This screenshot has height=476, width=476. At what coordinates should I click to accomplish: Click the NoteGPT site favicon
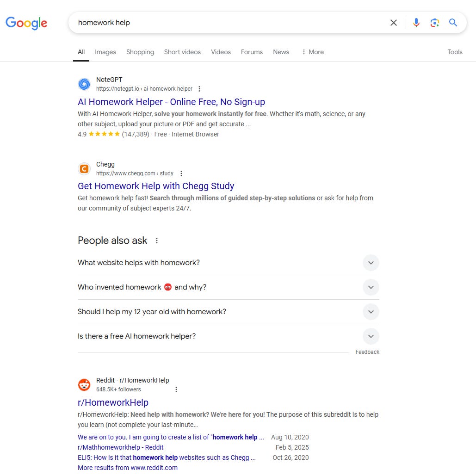(84, 84)
